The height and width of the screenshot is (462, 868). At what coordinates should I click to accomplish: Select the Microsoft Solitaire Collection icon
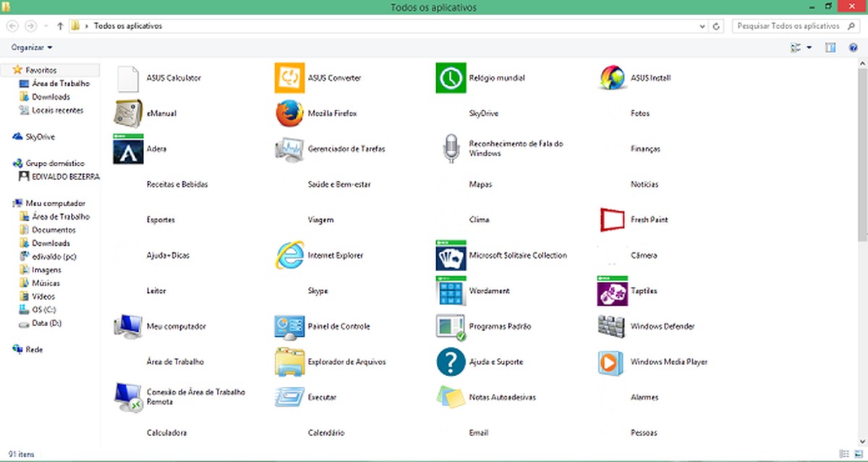pyautogui.click(x=451, y=255)
